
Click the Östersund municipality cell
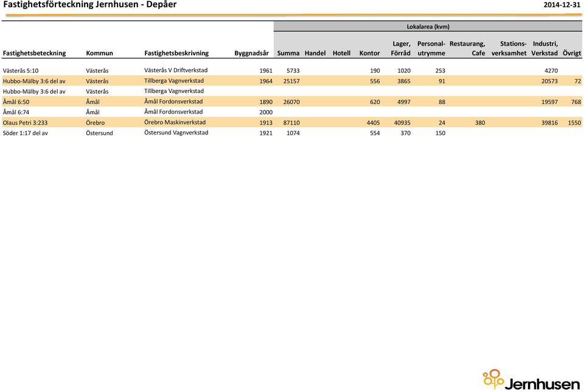[x=99, y=133]
